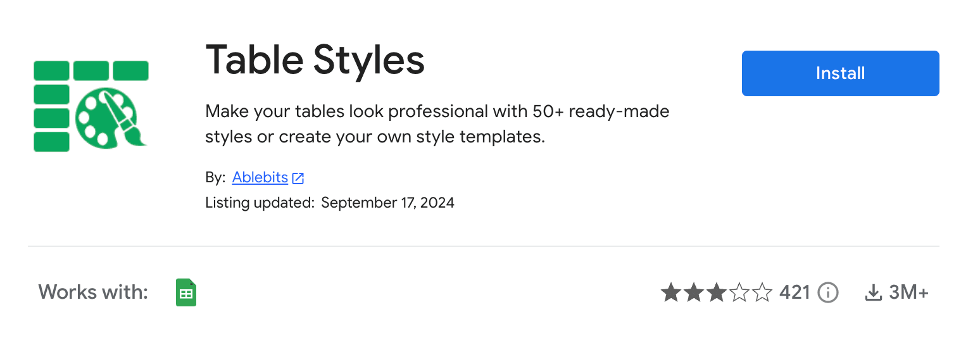
Task: Click the Works with label
Action: (93, 292)
